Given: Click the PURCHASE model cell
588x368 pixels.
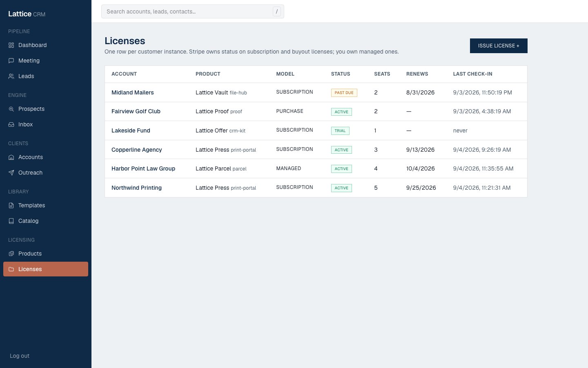Looking at the screenshot, I should (x=290, y=111).
